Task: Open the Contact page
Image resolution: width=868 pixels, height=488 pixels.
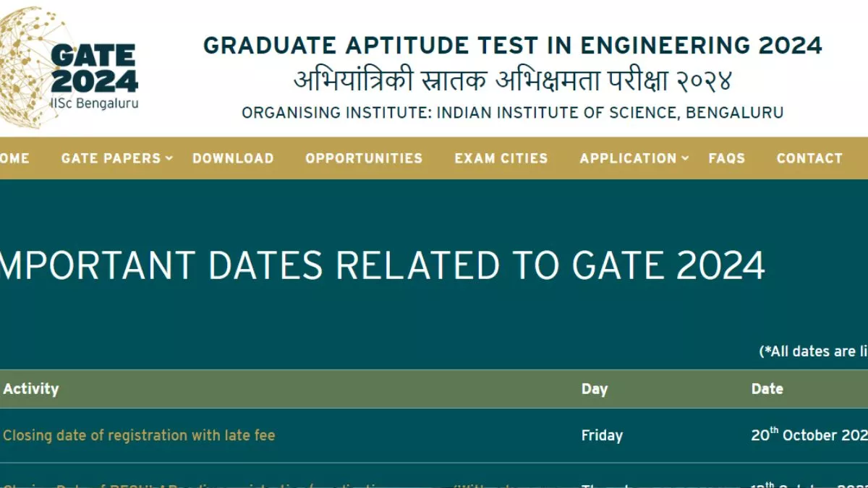Action: click(809, 158)
